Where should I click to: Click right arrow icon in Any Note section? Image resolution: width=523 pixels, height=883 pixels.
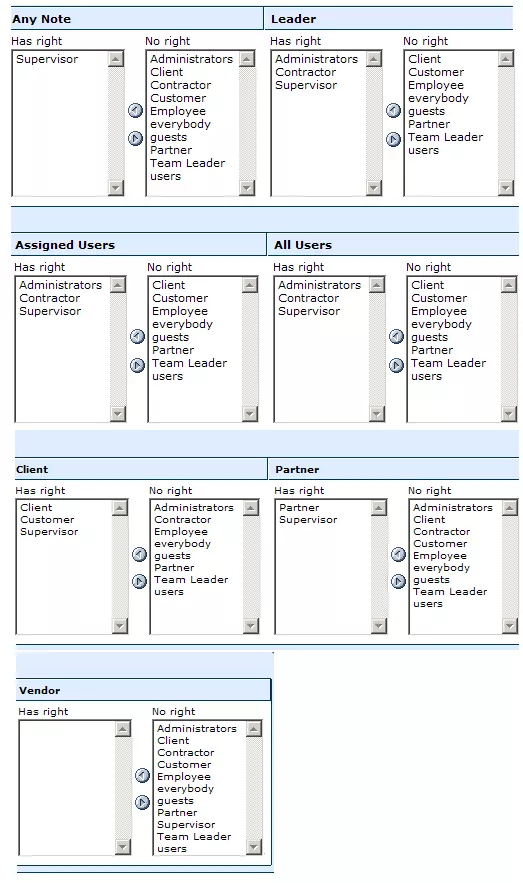(135, 138)
